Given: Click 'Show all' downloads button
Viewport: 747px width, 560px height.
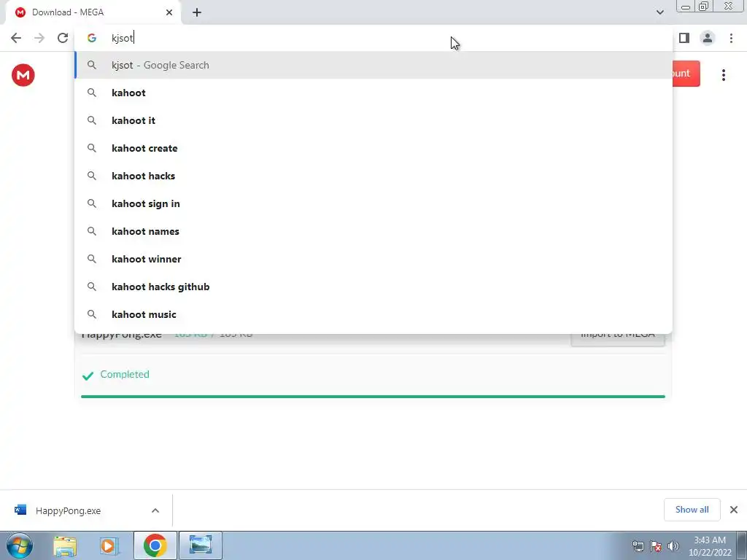Looking at the screenshot, I should coord(692,510).
